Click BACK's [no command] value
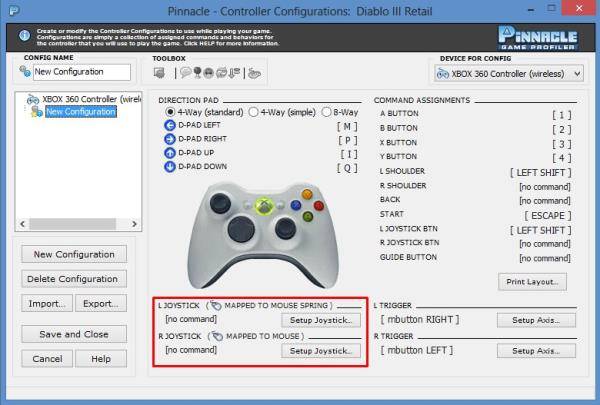Screen dimensions: 600x405 coord(545,201)
